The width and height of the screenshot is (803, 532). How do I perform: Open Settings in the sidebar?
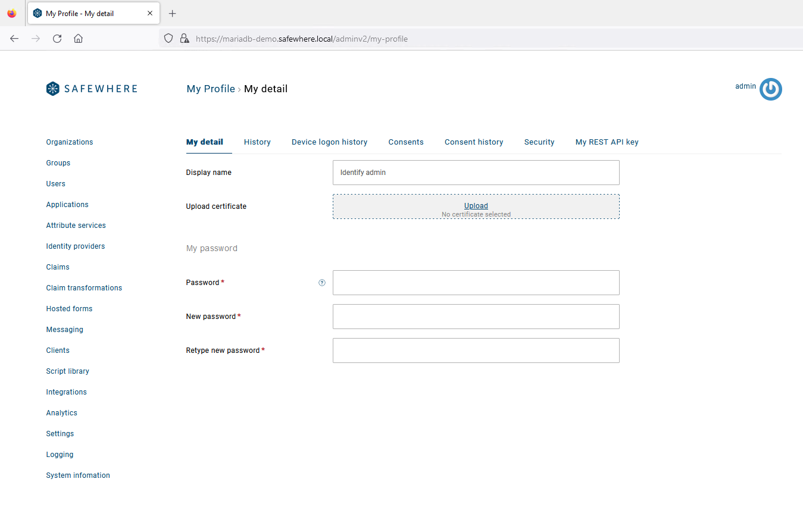click(x=60, y=434)
